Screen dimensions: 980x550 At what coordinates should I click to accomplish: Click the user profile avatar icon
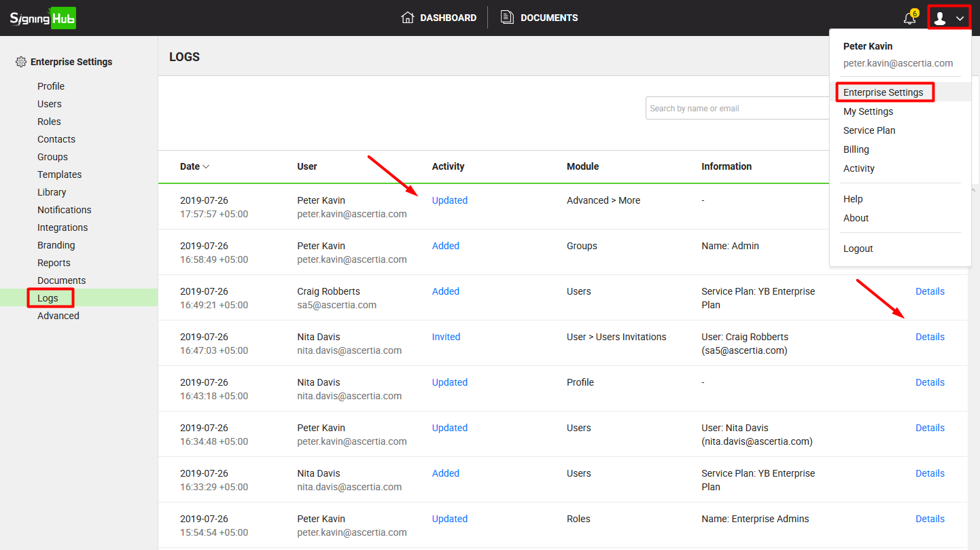(940, 18)
